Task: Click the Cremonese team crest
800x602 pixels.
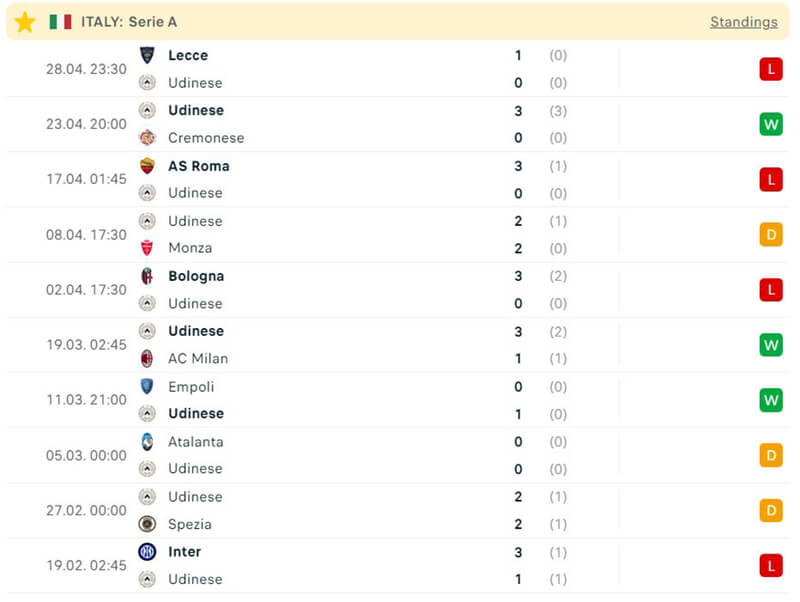Action: tap(147, 138)
